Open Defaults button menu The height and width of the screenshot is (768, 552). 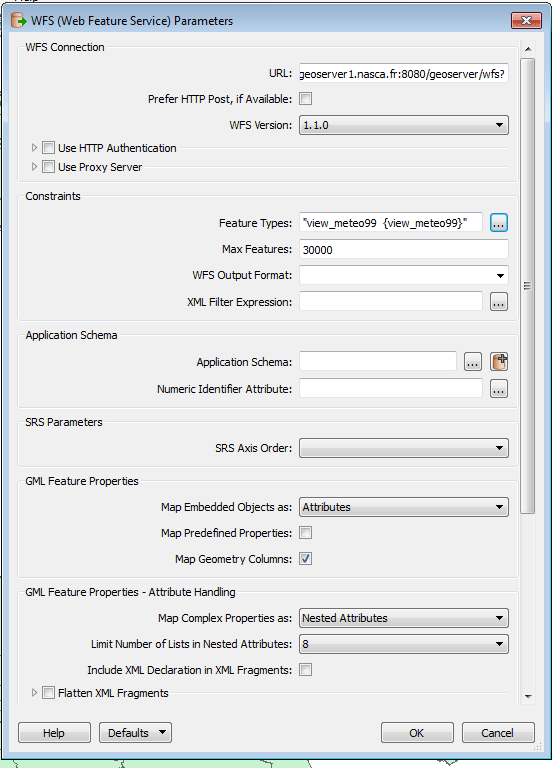click(x=135, y=733)
